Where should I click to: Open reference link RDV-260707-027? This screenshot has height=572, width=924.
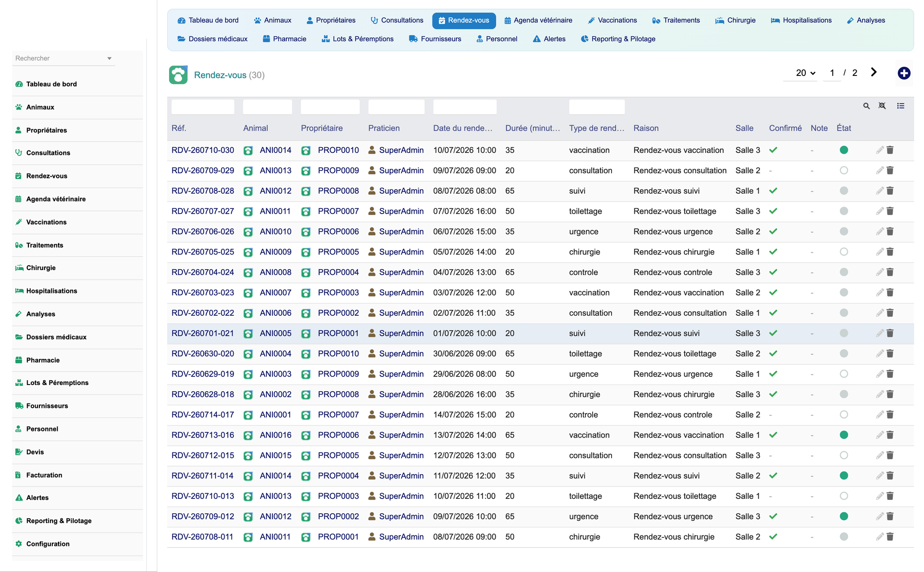pos(203,211)
